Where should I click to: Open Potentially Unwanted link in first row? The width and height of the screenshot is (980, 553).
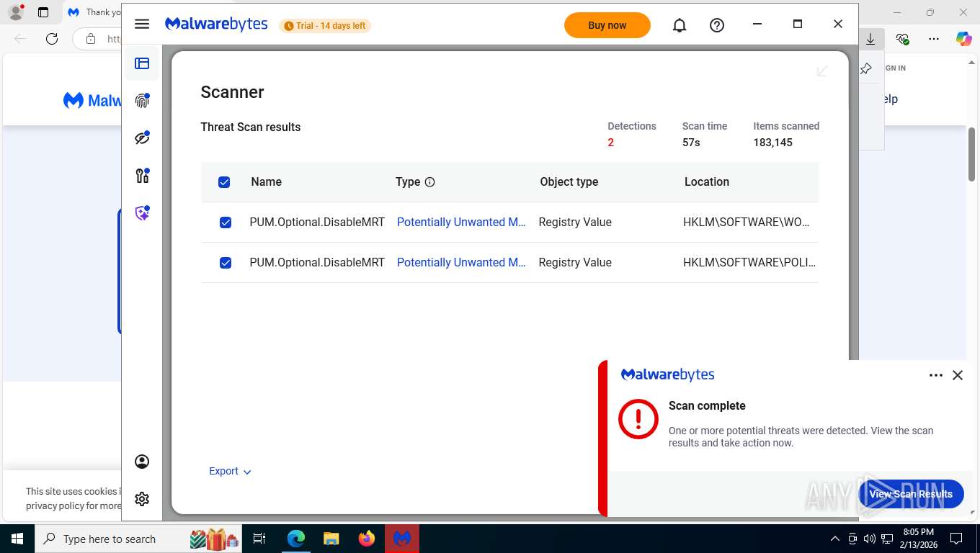pyautogui.click(x=461, y=222)
